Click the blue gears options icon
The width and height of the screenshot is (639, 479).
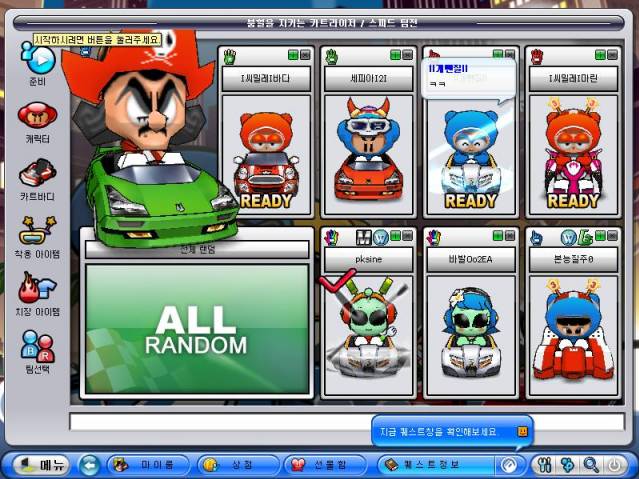568,465
